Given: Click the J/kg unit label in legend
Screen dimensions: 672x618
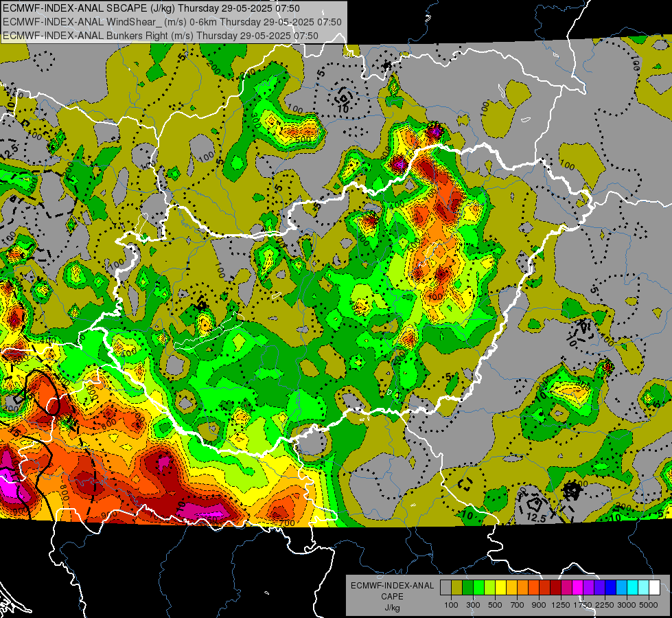Looking at the screenshot, I should 392,608.
